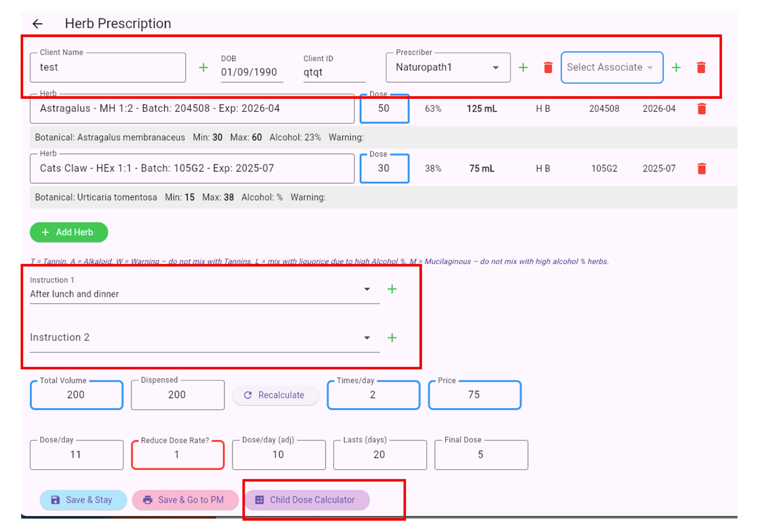The width and height of the screenshot is (773, 532).
Task: Click the 125 mL volume value
Action: (x=482, y=109)
